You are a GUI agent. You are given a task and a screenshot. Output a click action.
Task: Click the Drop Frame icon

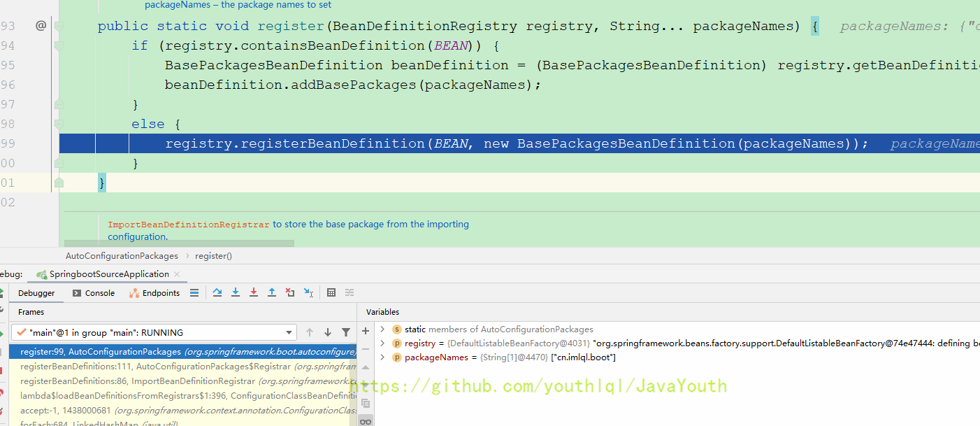pyautogui.click(x=290, y=293)
